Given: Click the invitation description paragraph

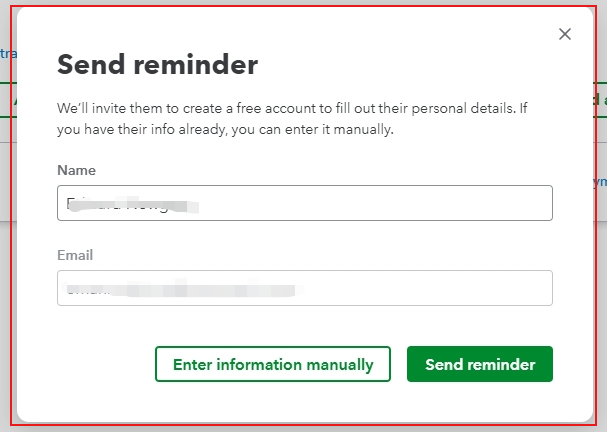Looking at the screenshot, I should pos(277,117).
